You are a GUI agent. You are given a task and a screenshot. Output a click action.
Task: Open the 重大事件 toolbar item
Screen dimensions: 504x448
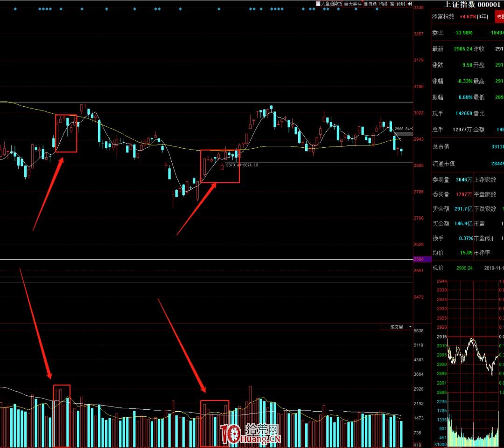[x=353, y=4]
